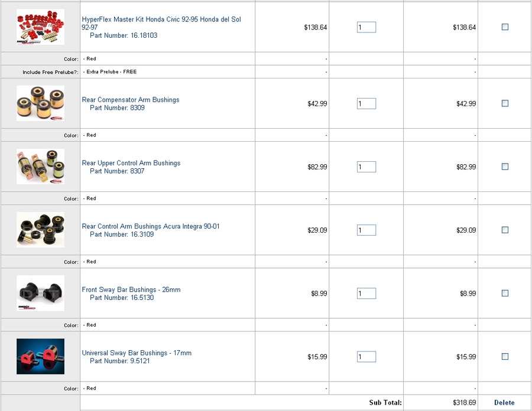
Task: Mark the Acura Integra bushings row checkbox
Action: 505,230
